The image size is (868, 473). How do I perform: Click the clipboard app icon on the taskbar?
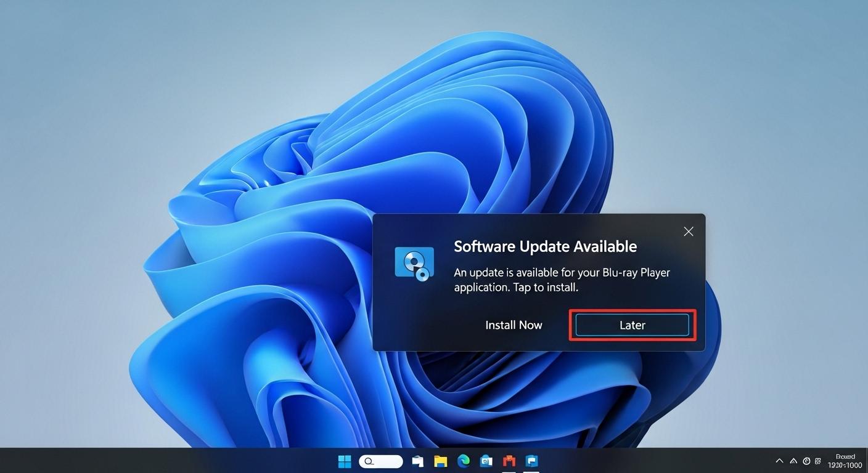coord(417,461)
